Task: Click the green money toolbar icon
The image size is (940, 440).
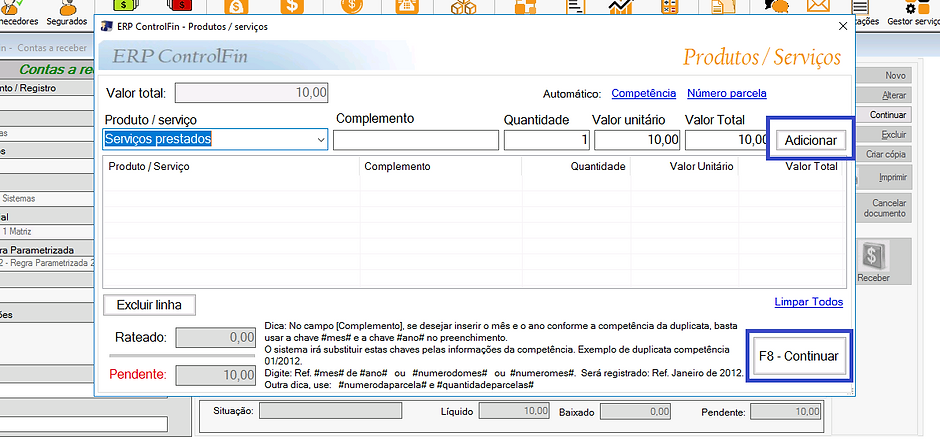Action: click(x=123, y=6)
